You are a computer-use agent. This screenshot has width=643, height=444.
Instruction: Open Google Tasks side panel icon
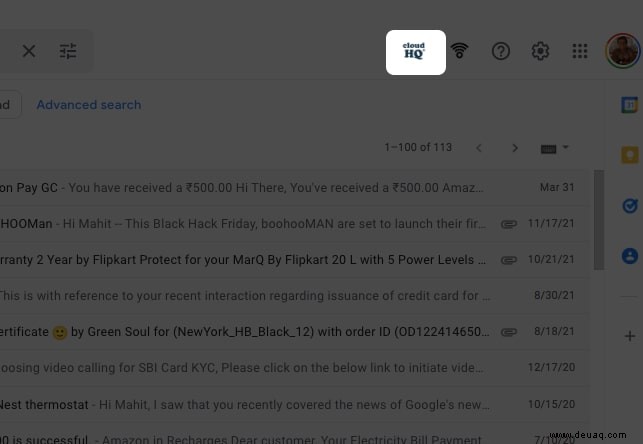click(x=629, y=205)
